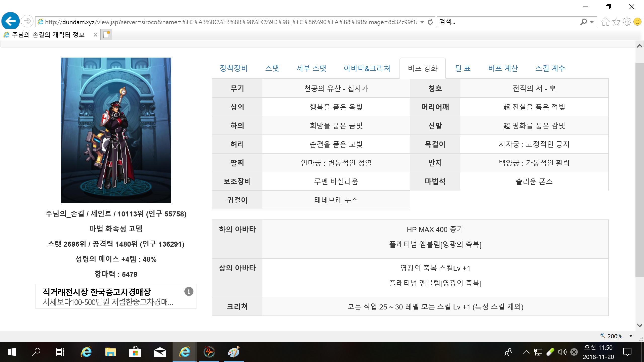Click the 순결을 품은 교빛 cell
The height and width of the screenshot is (362, 644).
tap(336, 144)
